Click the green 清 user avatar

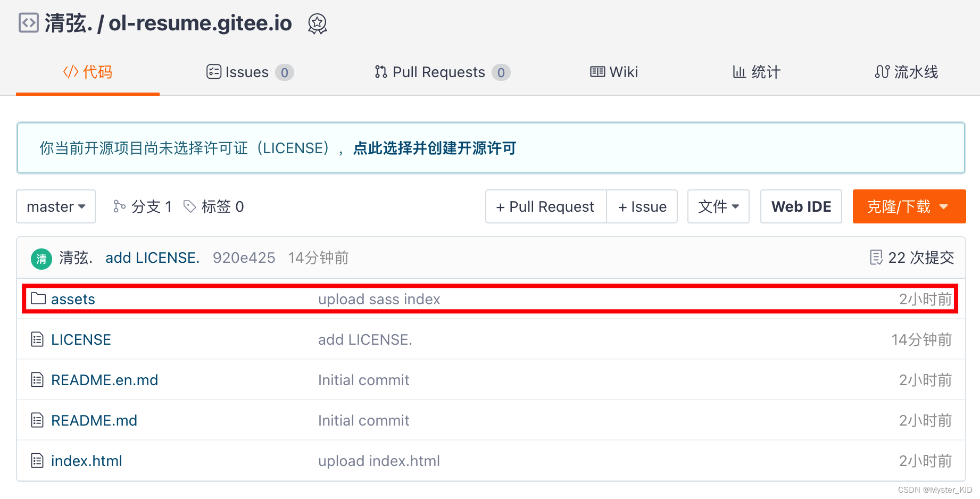point(41,259)
